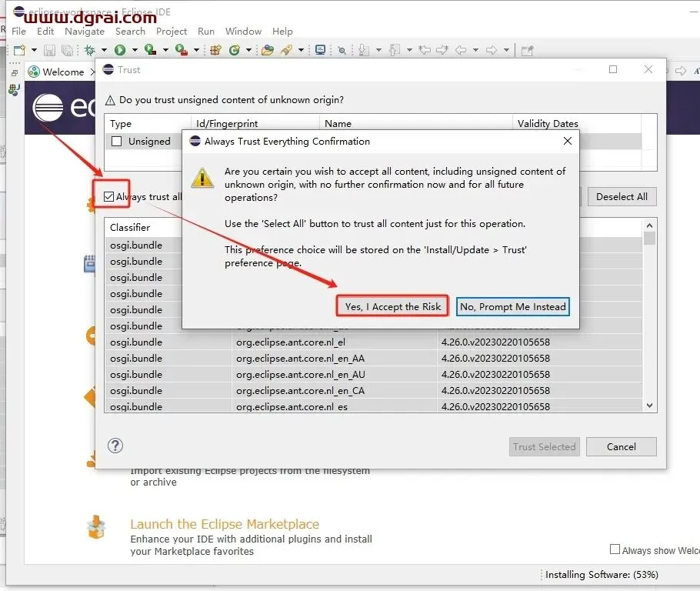Click the Trust Selected button

tap(544, 446)
